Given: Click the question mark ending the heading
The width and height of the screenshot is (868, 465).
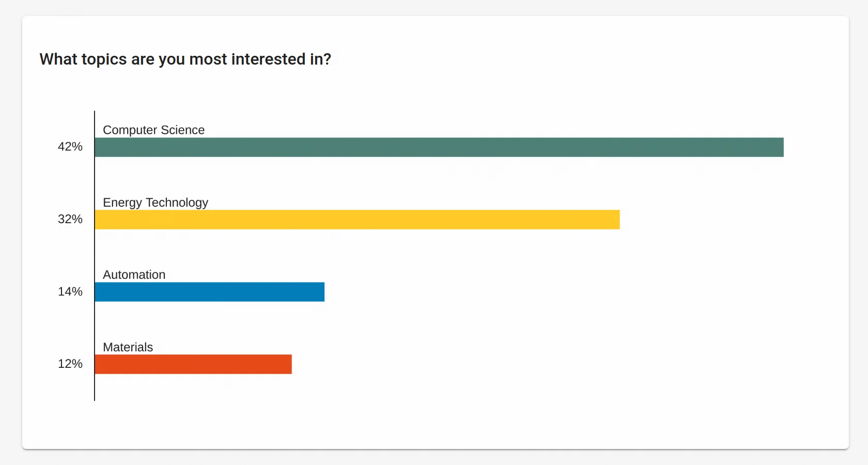Looking at the screenshot, I should pos(327,59).
